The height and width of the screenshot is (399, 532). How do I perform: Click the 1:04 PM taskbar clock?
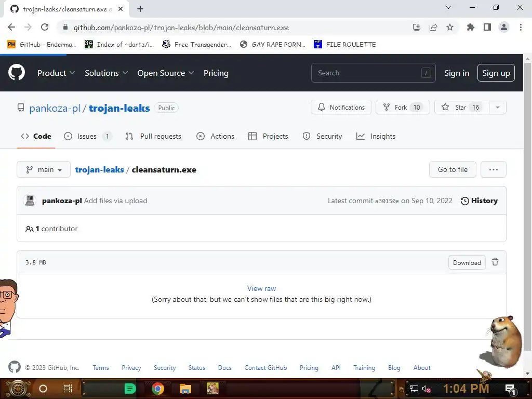(466, 389)
